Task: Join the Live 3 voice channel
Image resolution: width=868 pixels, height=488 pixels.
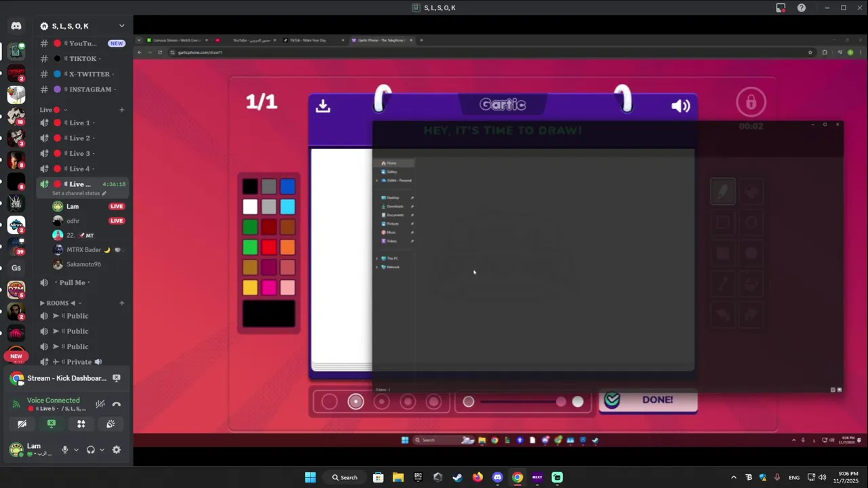Action: coord(83,153)
